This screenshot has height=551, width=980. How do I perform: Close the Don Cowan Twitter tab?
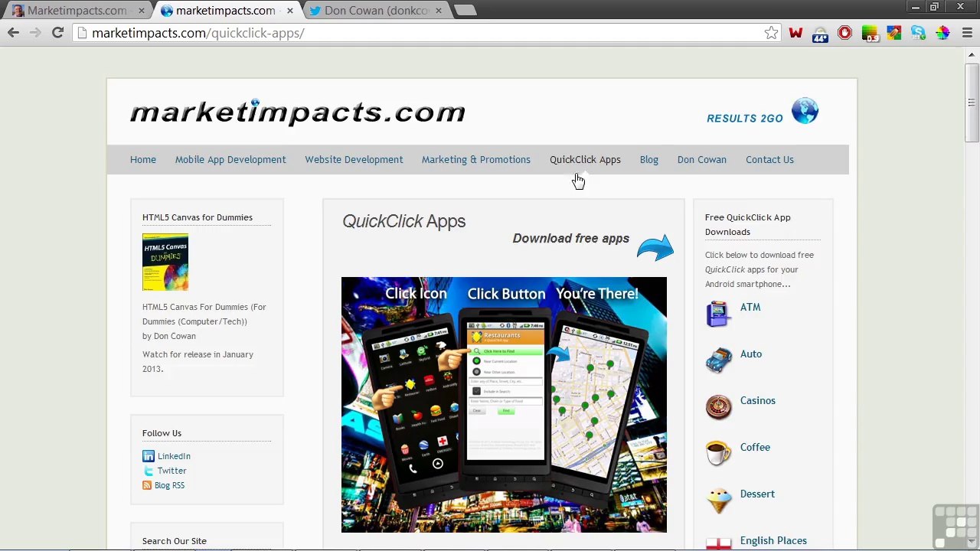pyautogui.click(x=438, y=11)
